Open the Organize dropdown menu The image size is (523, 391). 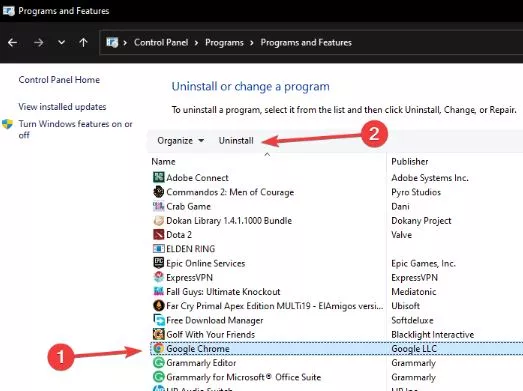coord(180,140)
